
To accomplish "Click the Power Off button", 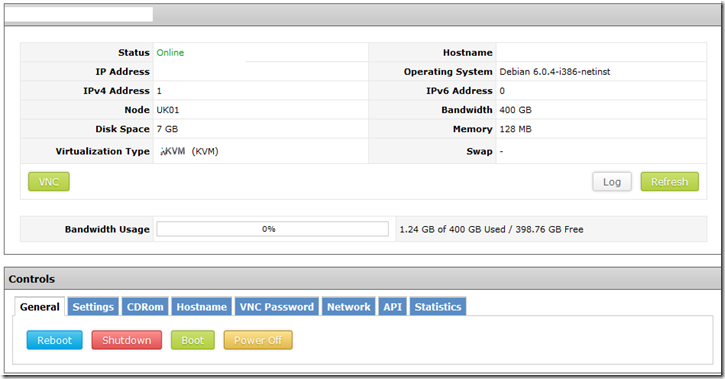I will (258, 340).
